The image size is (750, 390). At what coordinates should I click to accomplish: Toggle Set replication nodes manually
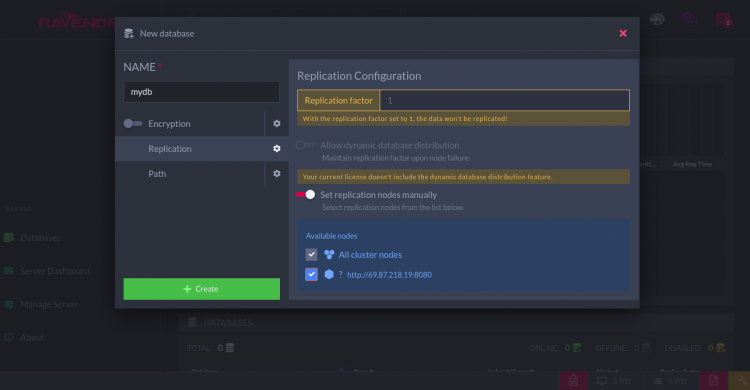pos(306,195)
